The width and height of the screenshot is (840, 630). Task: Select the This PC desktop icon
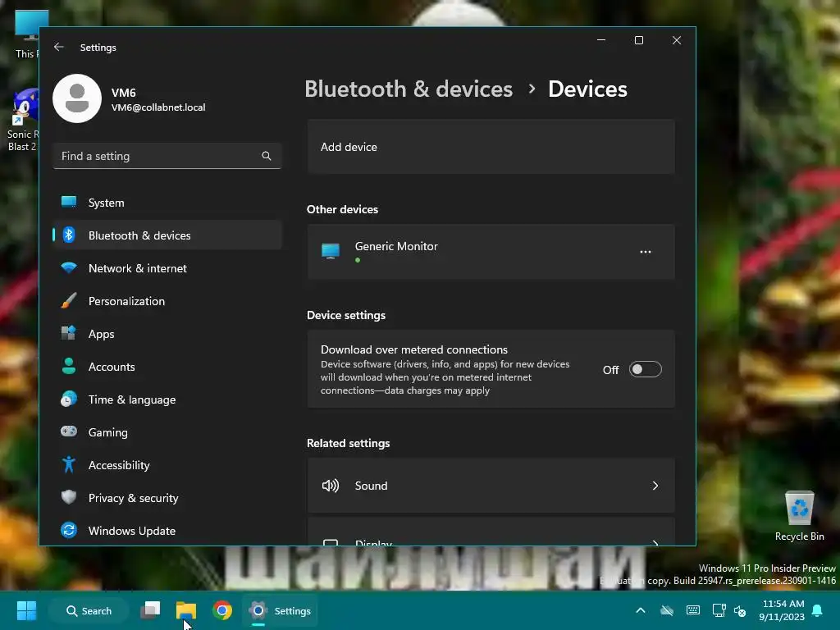27,34
